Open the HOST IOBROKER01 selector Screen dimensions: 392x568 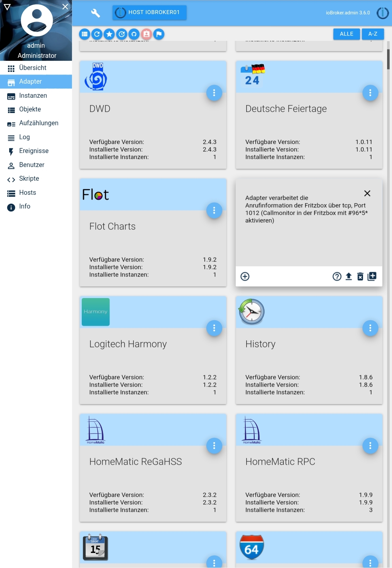tap(149, 12)
